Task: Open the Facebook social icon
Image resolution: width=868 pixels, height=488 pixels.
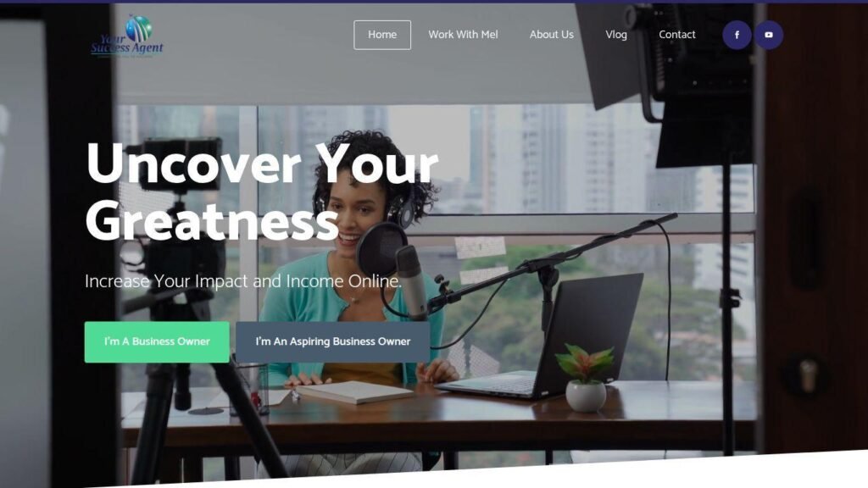Action: [737, 35]
